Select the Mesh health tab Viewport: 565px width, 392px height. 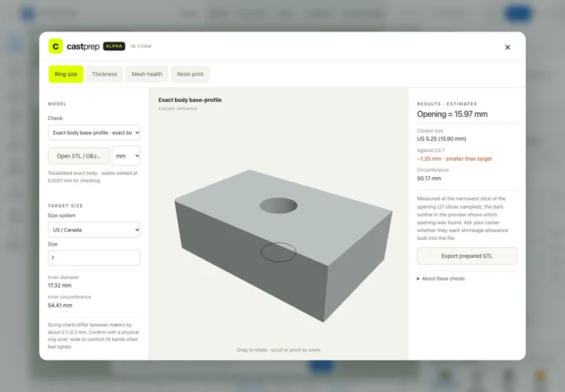(147, 74)
